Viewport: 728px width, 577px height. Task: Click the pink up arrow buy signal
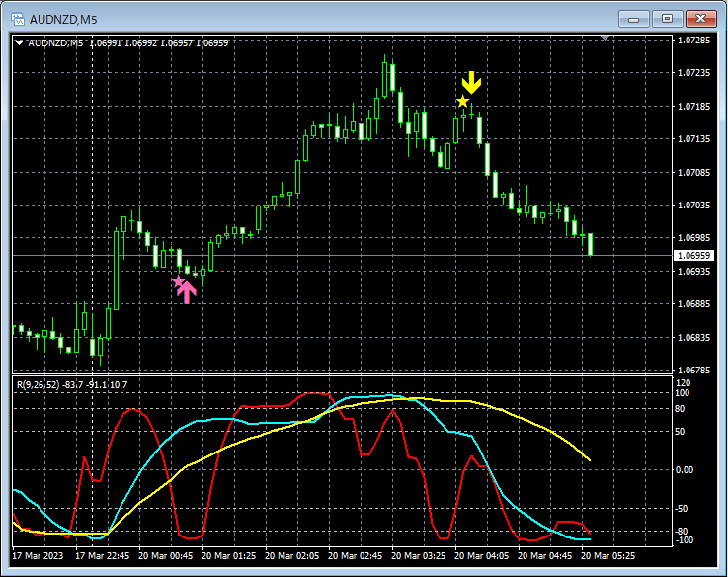click(187, 291)
